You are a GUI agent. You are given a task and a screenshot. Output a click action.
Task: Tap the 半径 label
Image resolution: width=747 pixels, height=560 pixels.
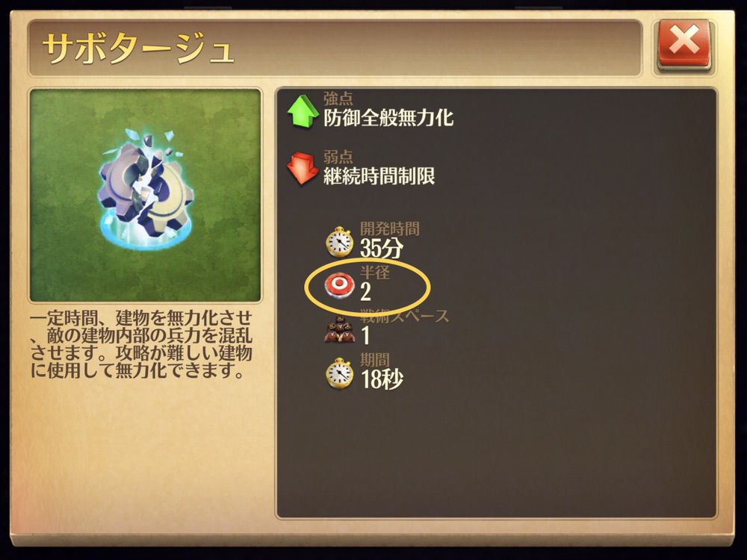[374, 273]
